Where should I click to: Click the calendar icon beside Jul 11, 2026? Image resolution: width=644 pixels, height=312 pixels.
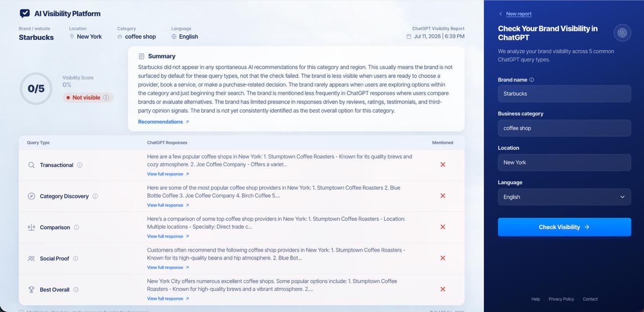click(x=409, y=36)
